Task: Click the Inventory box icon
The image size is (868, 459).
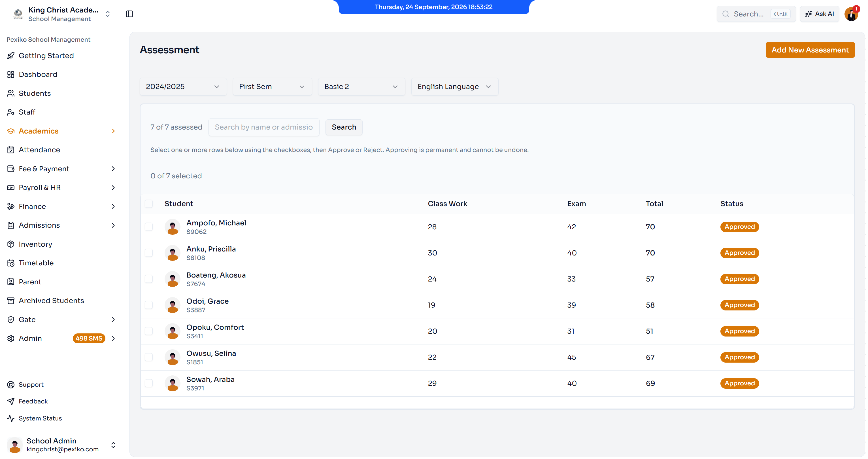Action: (x=11, y=244)
